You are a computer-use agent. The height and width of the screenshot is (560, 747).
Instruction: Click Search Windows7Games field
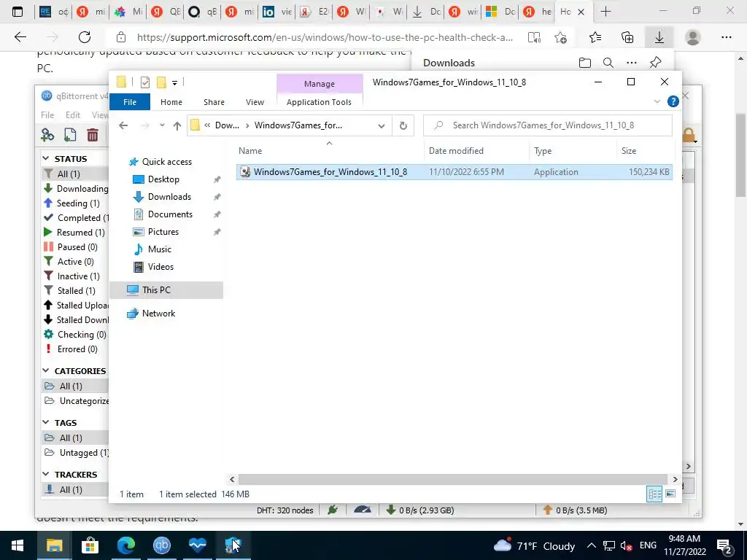click(548, 125)
